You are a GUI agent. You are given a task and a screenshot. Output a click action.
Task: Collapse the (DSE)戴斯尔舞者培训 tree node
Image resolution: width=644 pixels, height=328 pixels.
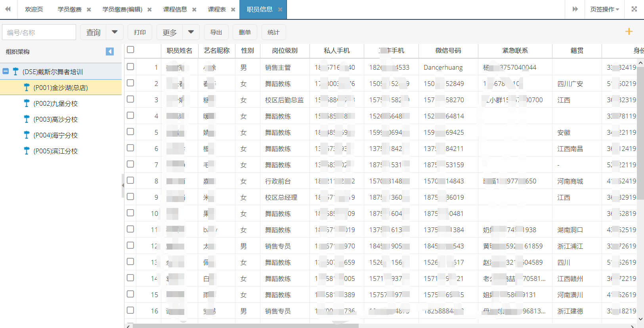[x=6, y=72]
